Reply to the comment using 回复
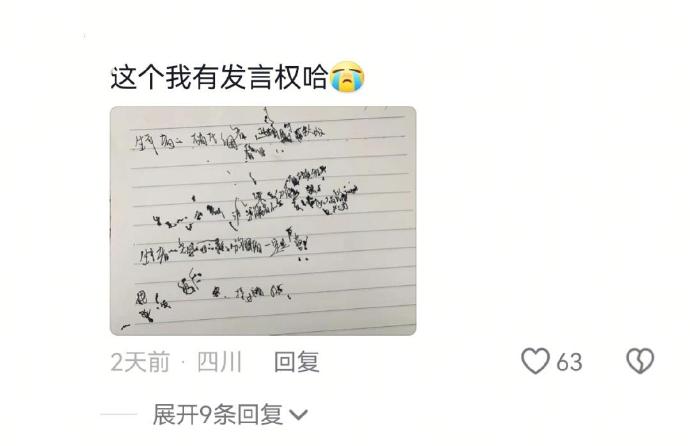 (297, 362)
